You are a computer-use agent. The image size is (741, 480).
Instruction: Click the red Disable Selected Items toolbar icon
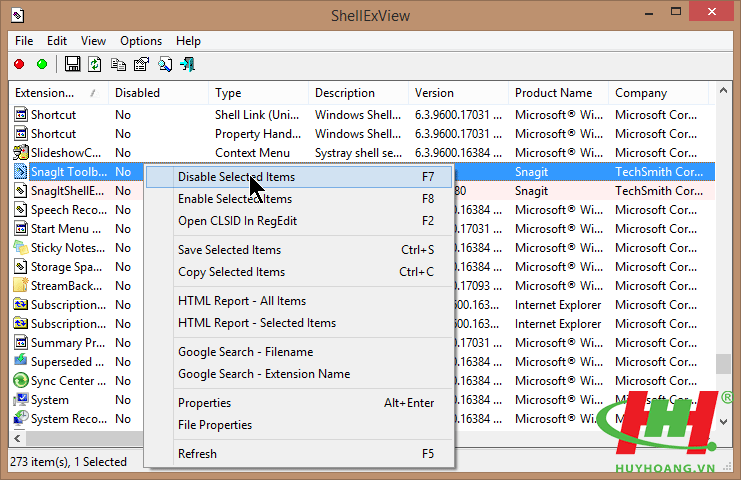pos(19,64)
